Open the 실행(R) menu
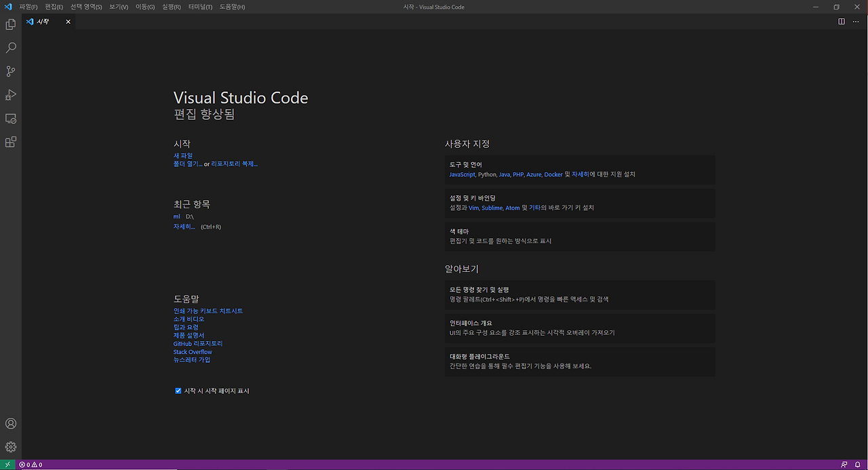The height and width of the screenshot is (470, 868). pos(172,7)
